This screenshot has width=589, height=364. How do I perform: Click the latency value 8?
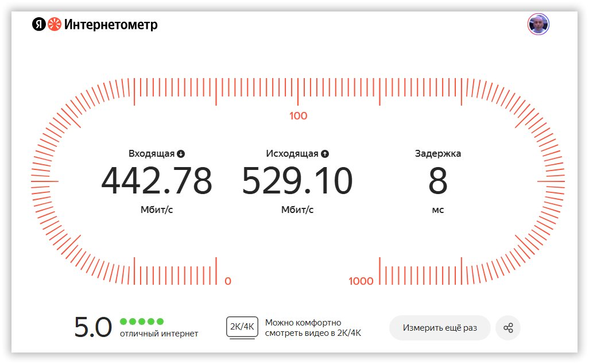tap(438, 181)
